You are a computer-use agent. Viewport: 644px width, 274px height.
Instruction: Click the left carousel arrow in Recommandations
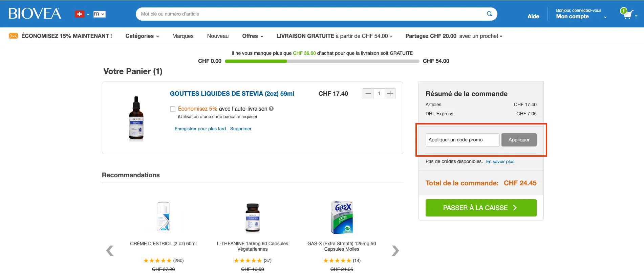(110, 250)
